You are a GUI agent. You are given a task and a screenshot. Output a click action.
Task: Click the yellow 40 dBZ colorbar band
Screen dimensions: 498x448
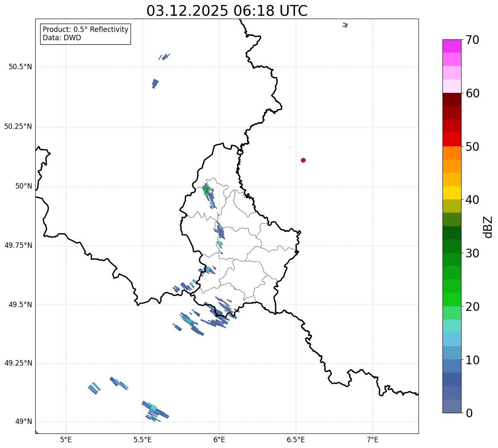pyautogui.click(x=452, y=193)
